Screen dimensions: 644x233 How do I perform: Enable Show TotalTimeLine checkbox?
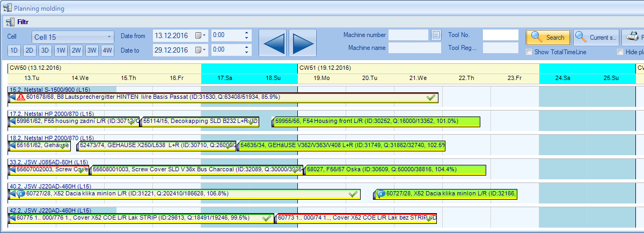click(529, 52)
